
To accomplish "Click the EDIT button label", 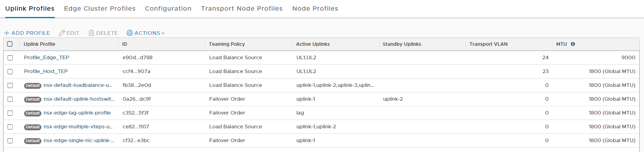I will pyautogui.click(x=73, y=33).
